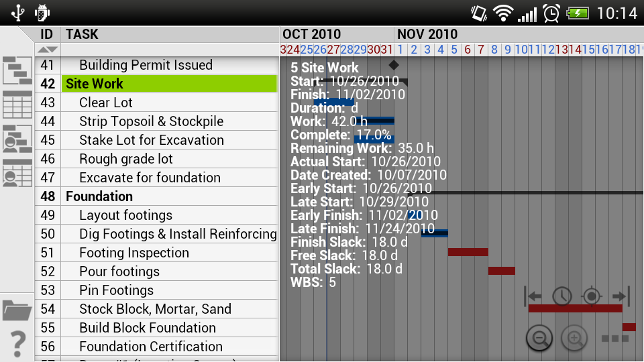Jump to project end arrow
The height and width of the screenshot is (362, 644).
click(620, 296)
